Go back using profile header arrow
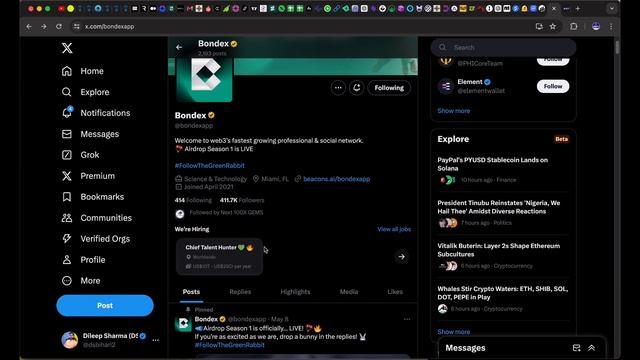 click(x=179, y=47)
